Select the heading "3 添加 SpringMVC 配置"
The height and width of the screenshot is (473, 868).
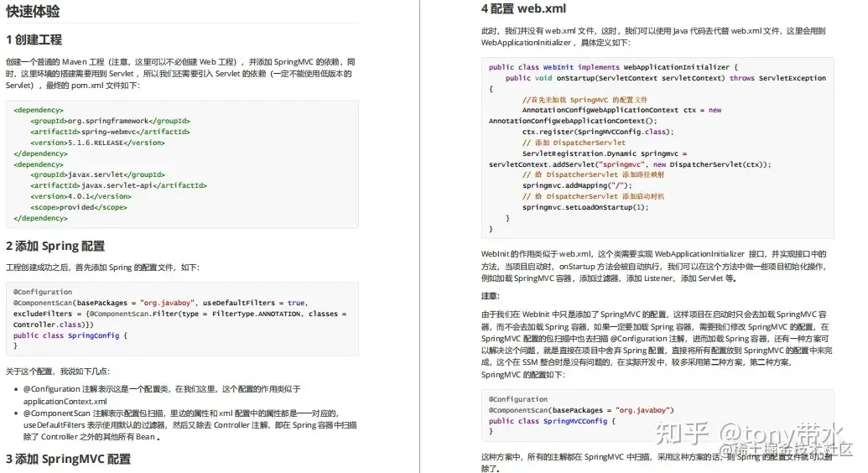(x=68, y=459)
